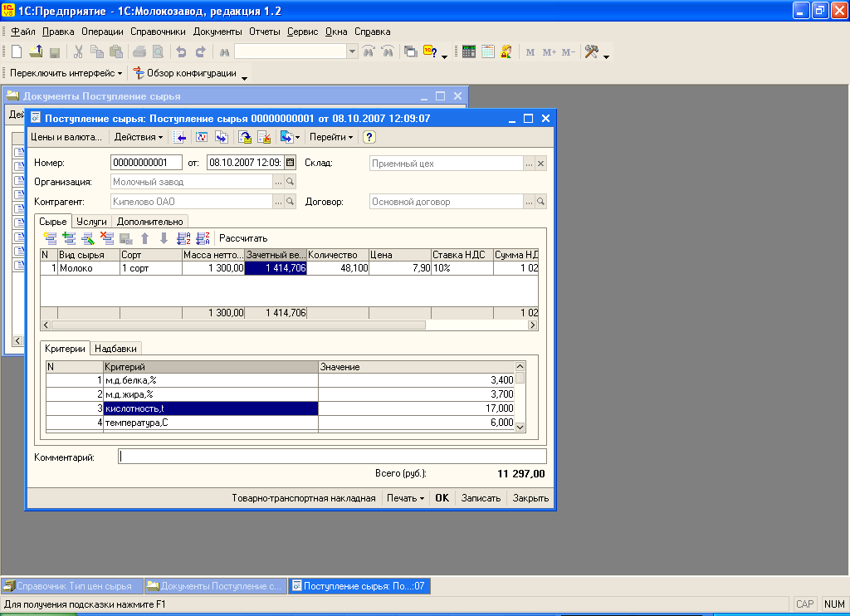850x616 pixels.
Task: Click the cancel posting icon with red cross
Action: click(264, 137)
